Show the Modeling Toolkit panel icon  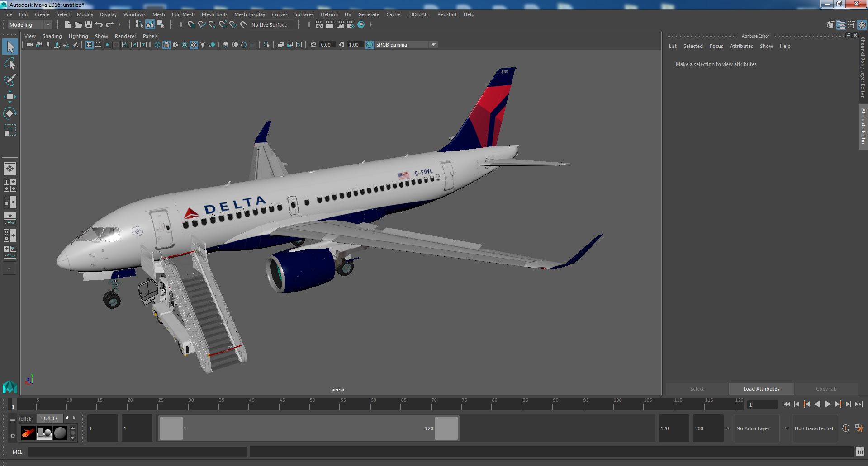click(x=830, y=25)
